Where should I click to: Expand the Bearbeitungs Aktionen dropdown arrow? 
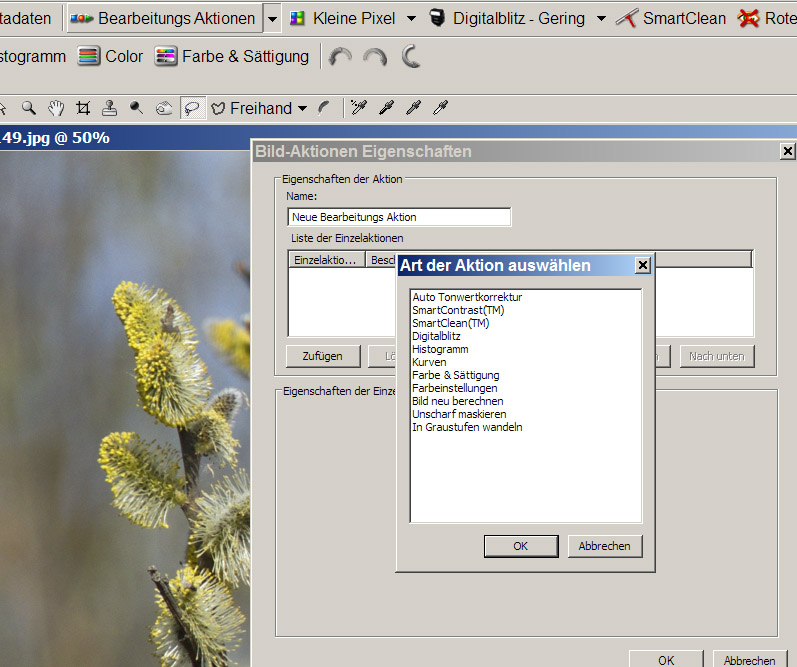[272, 19]
